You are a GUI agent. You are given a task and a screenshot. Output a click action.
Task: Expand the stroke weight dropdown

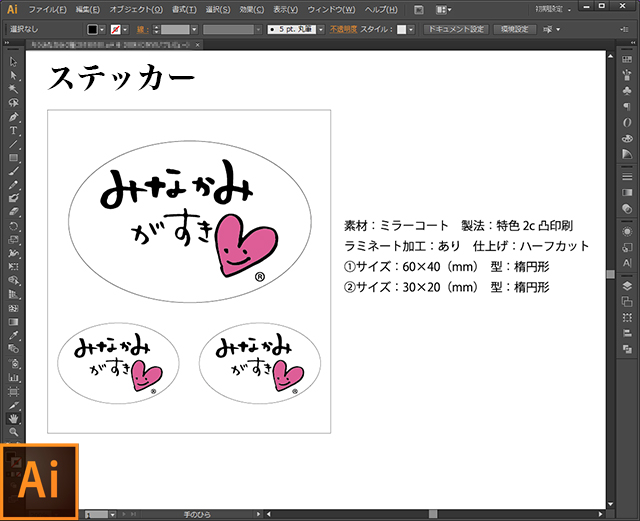pos(194,29)
